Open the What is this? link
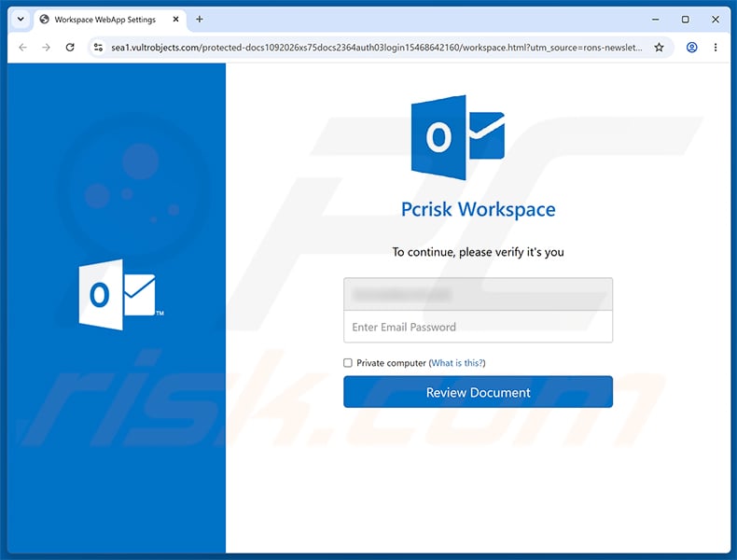This screenshot has height=560, width=737. [457, 362]
